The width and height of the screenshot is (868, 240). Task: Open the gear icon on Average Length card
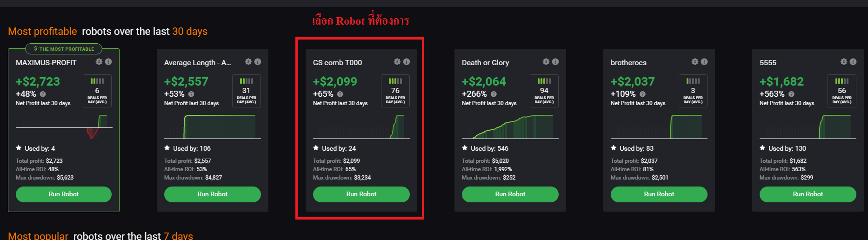(248, 61)
